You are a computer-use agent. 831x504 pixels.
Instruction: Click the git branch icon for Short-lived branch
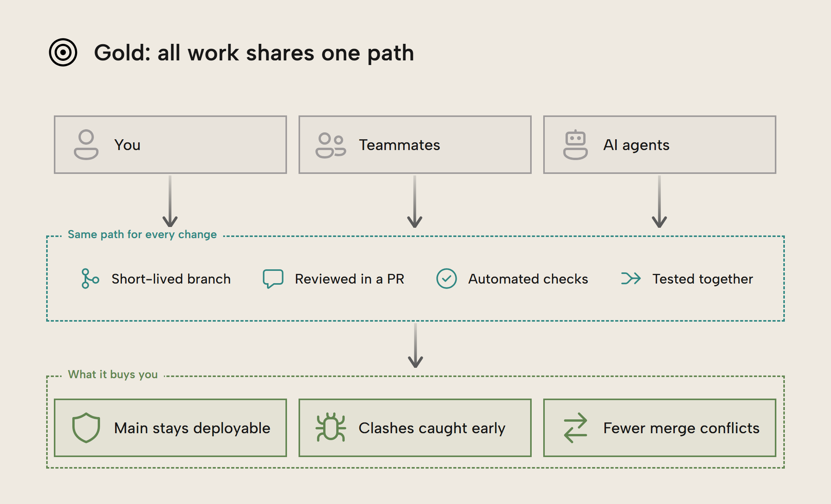point(90,279)
